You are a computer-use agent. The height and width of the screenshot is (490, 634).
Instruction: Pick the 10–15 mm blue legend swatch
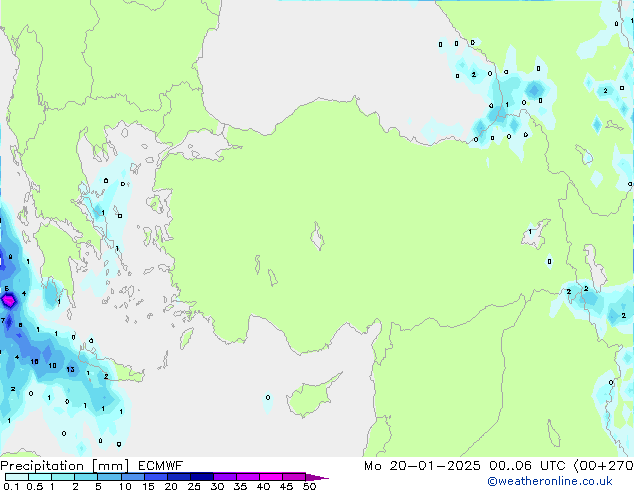tap(132, 477)
